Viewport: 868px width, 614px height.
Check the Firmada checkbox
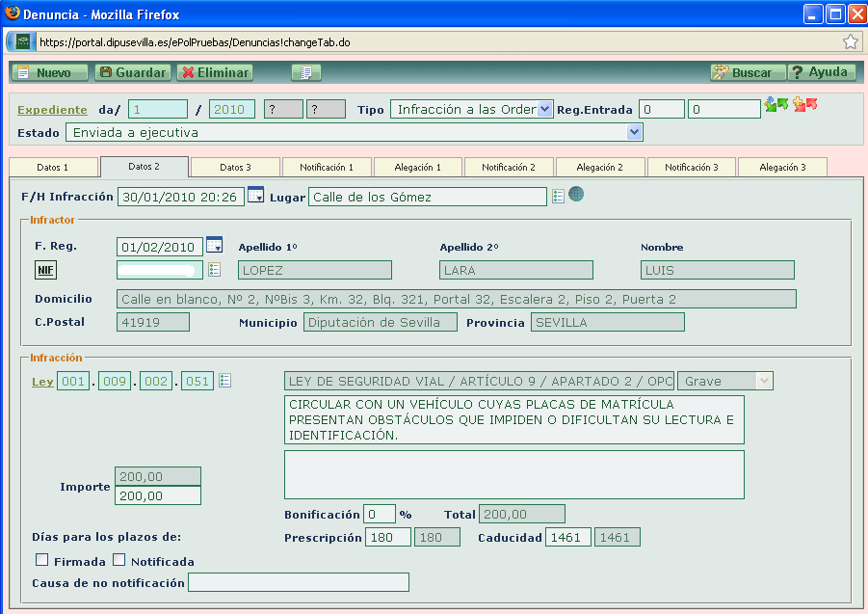pyautogui.click(x=41, y=560)
